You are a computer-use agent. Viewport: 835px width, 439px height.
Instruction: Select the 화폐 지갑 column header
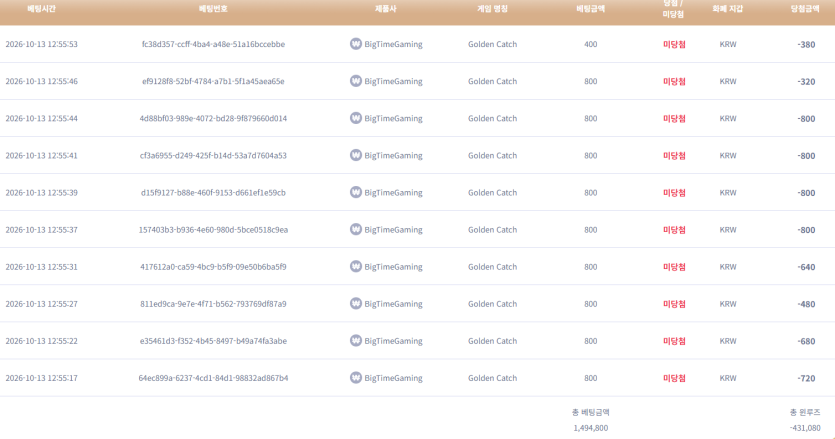[x=727, y=9]
